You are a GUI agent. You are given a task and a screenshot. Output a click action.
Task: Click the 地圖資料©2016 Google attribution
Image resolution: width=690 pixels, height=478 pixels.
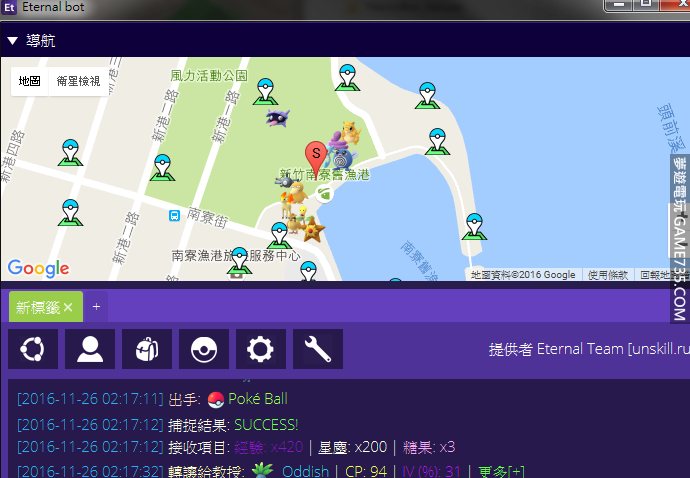pyautogui.click(x=523, y=275)
